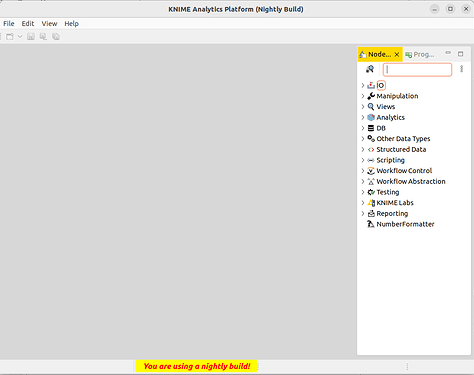This screenshot has height=375, width=474.
Task: Click the Reporting category icon
Action: [x=371, y=213]
